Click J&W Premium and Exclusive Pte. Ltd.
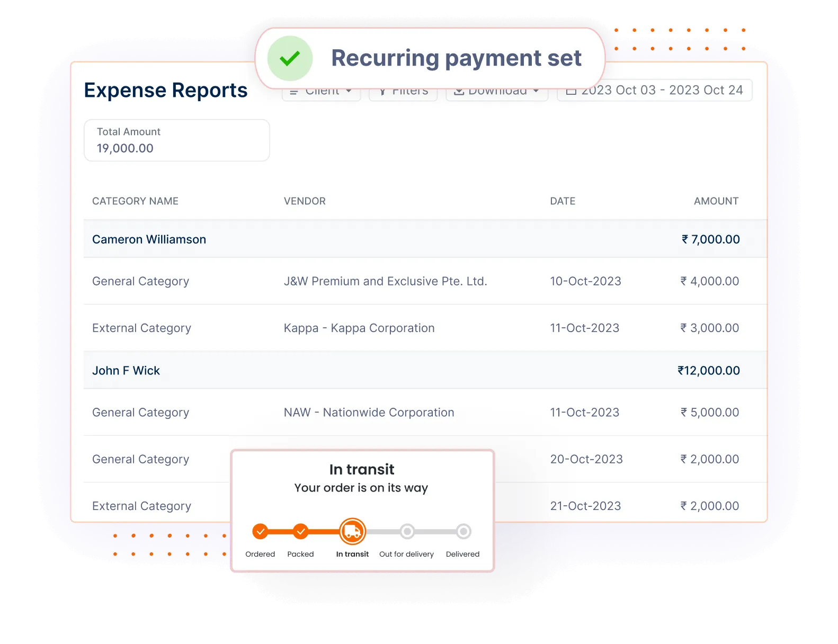Viewport: 838px width, 644px height. tap(385, 281)
